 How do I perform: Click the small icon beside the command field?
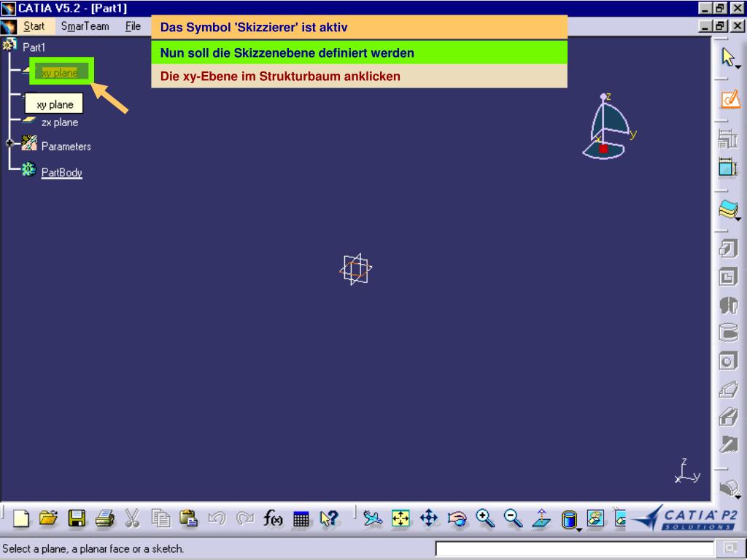[x=729, y=548]
